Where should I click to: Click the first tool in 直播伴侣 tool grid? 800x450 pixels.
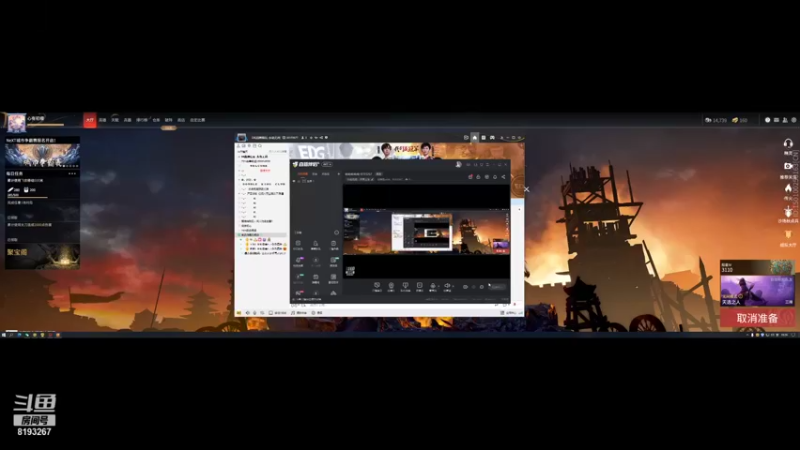(298, 245)
